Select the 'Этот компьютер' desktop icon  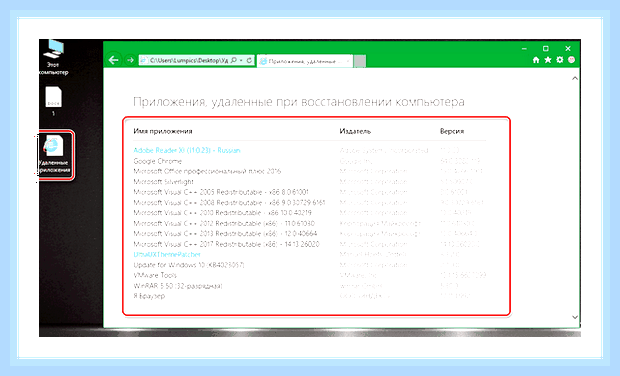click(x=53, y=57)
